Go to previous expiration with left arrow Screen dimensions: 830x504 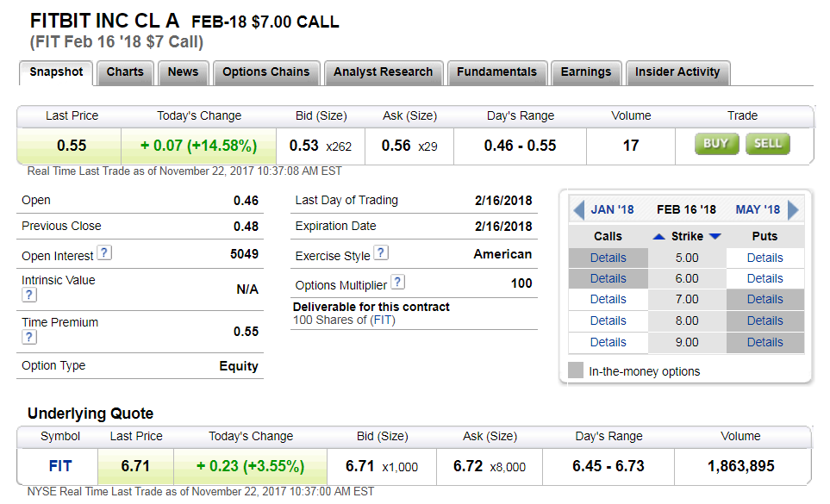(x=578, y=210)
